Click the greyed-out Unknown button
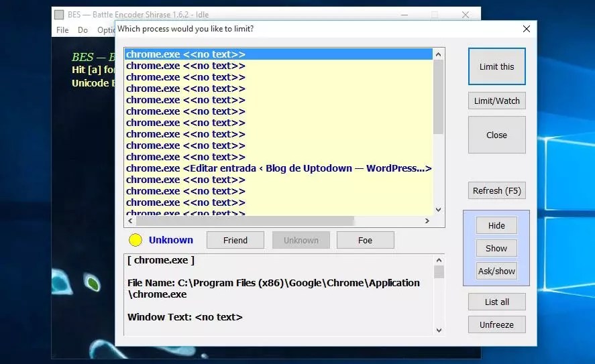This screenshot has width=595, height=364. (301, 241)
